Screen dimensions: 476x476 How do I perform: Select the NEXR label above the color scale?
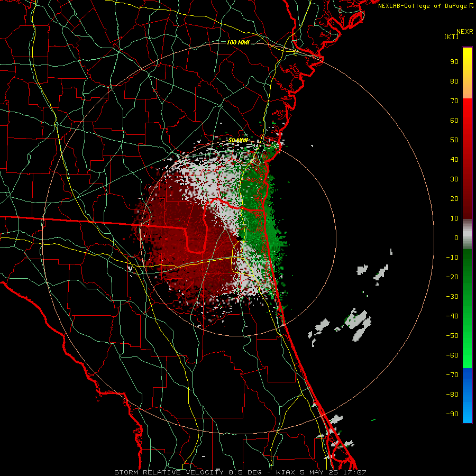coord(464,32)
